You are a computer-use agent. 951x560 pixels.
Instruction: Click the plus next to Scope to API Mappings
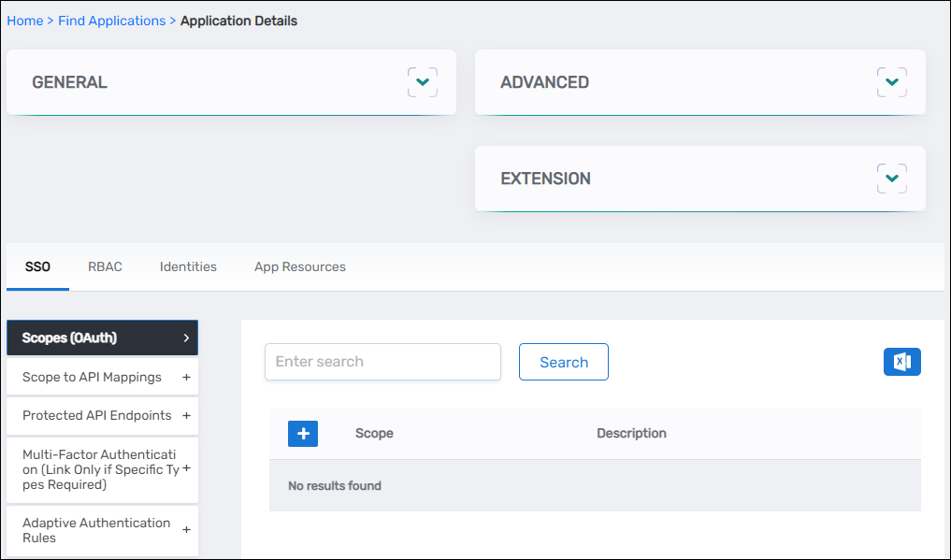pos(184,377)
